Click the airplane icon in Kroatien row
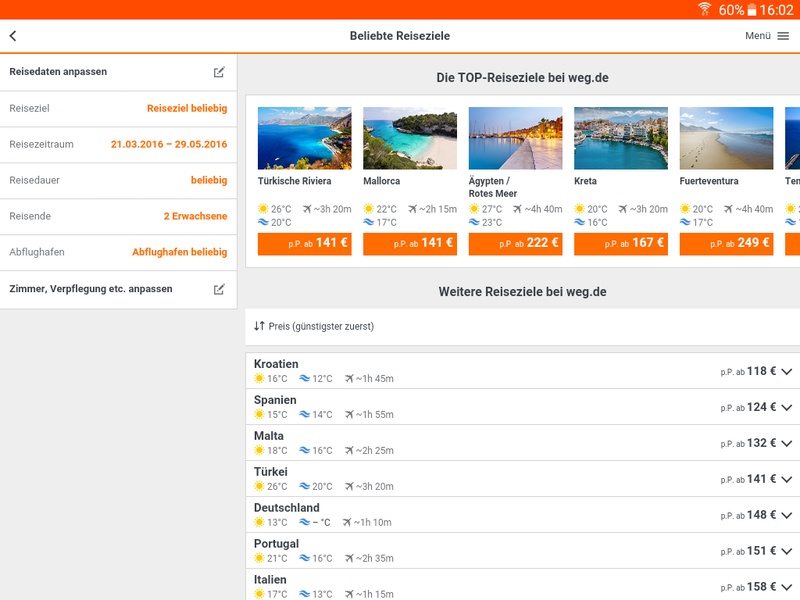This screenshot has width=800, height=600. pyautogui.click(x=349, y=379)
